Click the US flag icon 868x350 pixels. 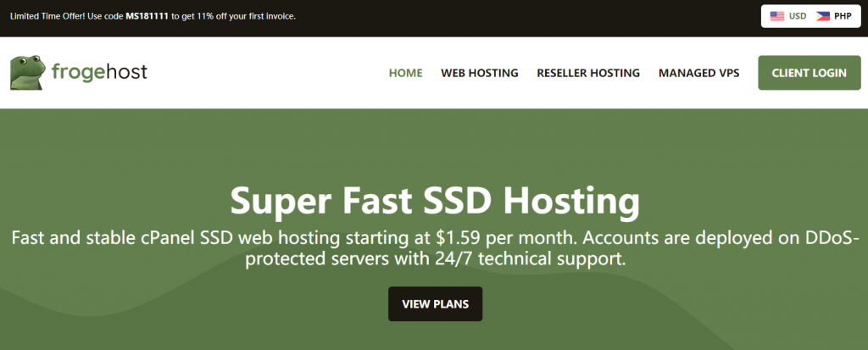(x=776, y=16)
